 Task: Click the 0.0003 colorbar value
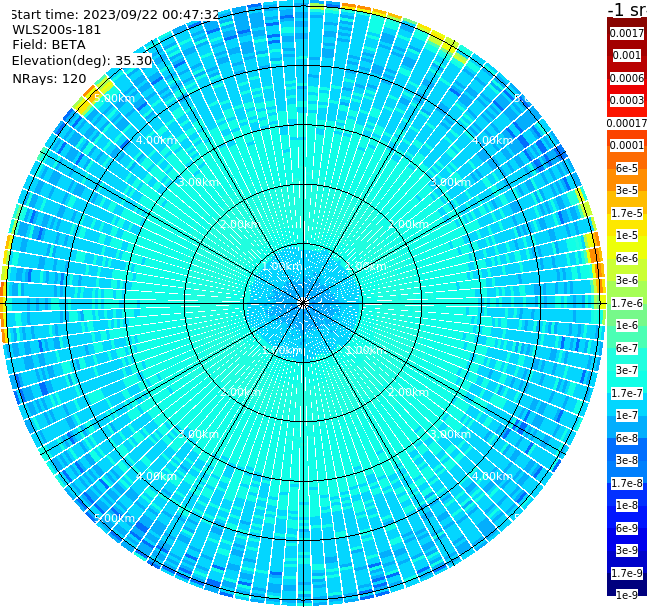[627, 100]
